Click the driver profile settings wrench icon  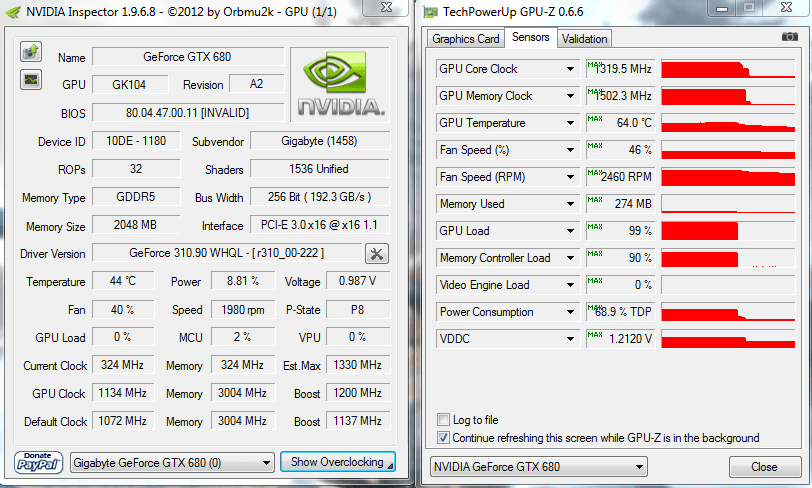pyautogui.click(x=376, y=254)
